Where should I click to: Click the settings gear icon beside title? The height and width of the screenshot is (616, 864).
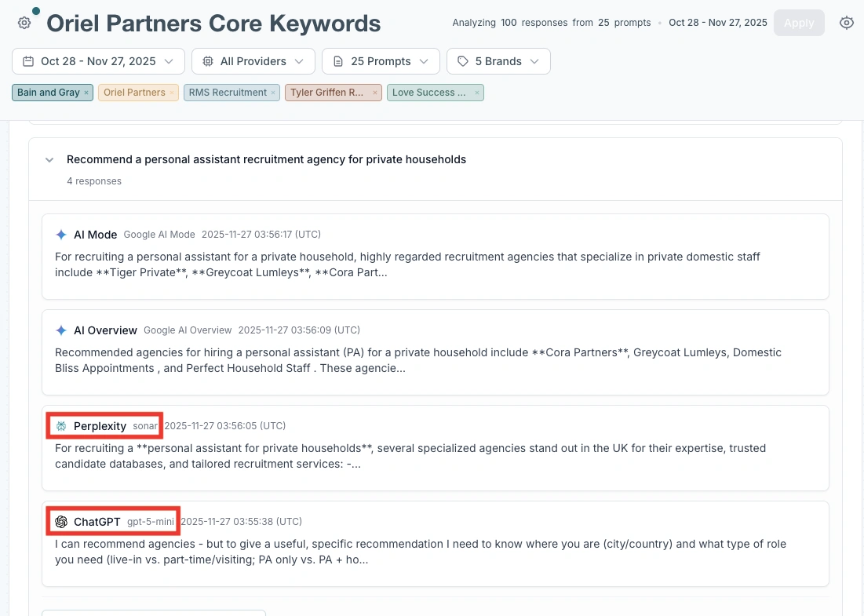pyautogui.click(x=24, y=23)
